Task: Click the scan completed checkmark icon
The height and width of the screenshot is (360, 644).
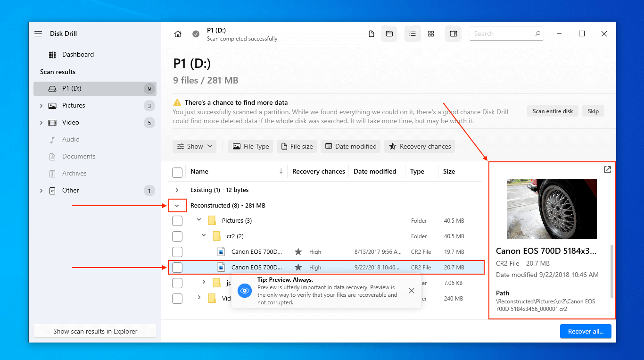Action: [x=196, y=34]
